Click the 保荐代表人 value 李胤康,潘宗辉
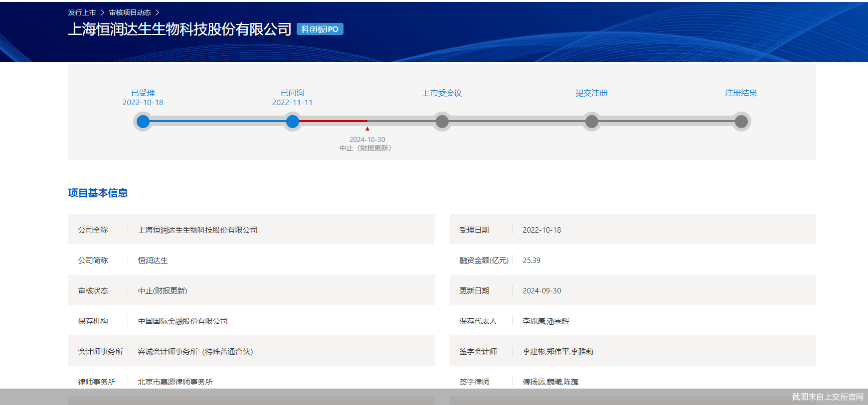The image size is (868, 405). coord(546,321)
